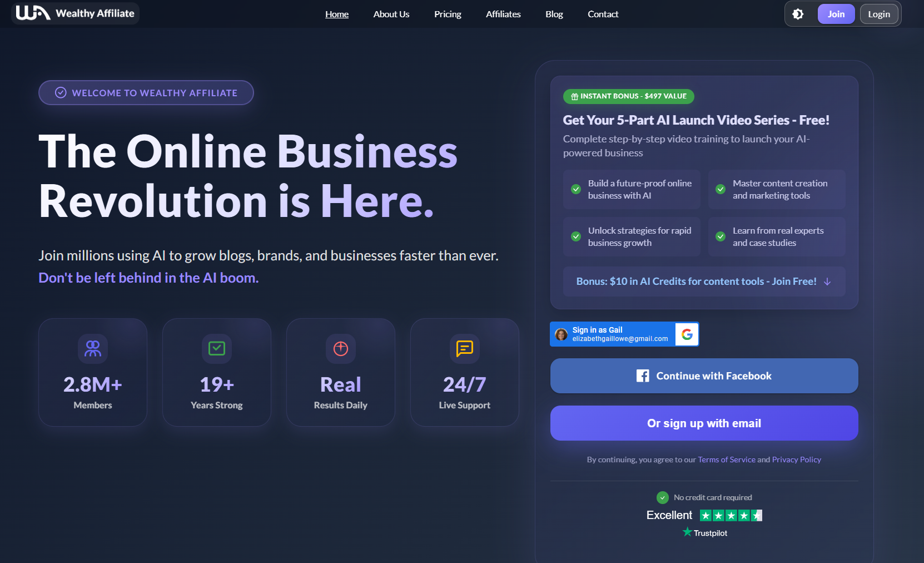Screen dimensions: 924x563
Task: Click the Live Support chat icon
Action: [465, 348]
